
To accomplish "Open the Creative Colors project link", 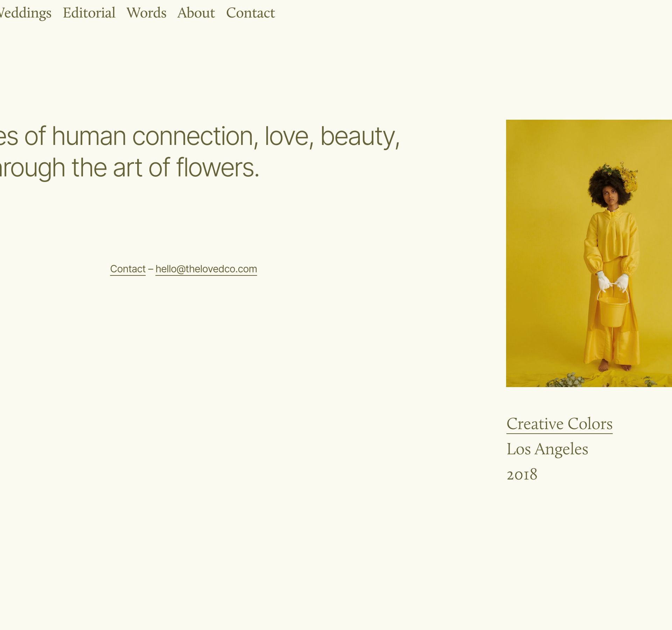I will (559, 423).
